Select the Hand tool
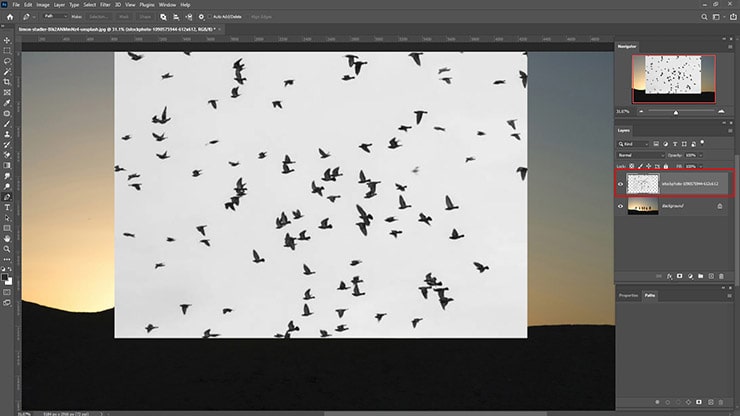This screenshot has height=416, width=740. 7,238
